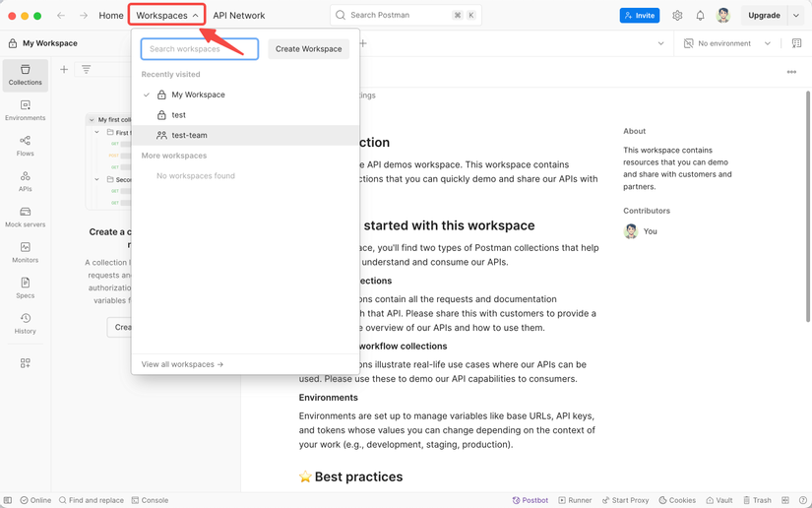
Task: Open the user avatar menu
Action: (723, 16)
